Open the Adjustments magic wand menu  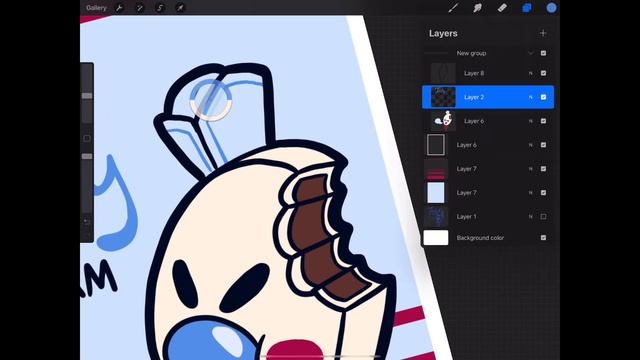[140, 8]
